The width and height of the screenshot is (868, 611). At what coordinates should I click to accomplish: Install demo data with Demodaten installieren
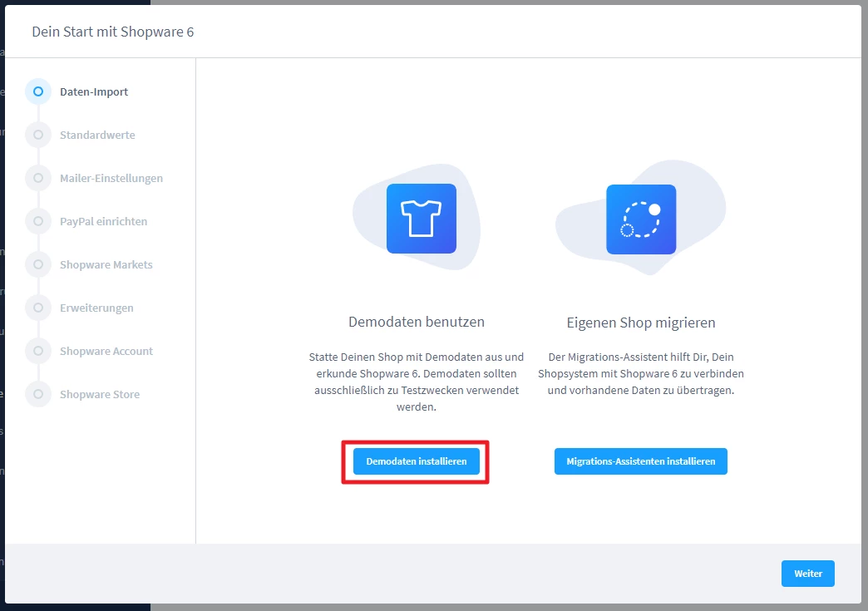tap(416, 461)
